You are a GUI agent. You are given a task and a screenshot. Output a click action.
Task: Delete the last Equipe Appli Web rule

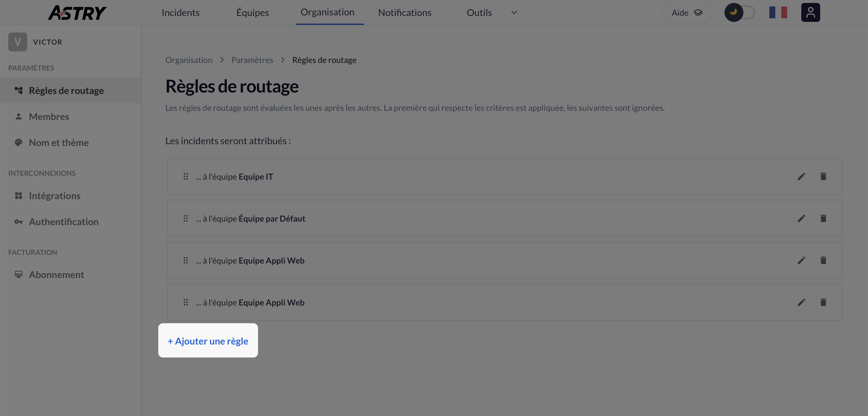pyautogui.click(x=823, y=302)
